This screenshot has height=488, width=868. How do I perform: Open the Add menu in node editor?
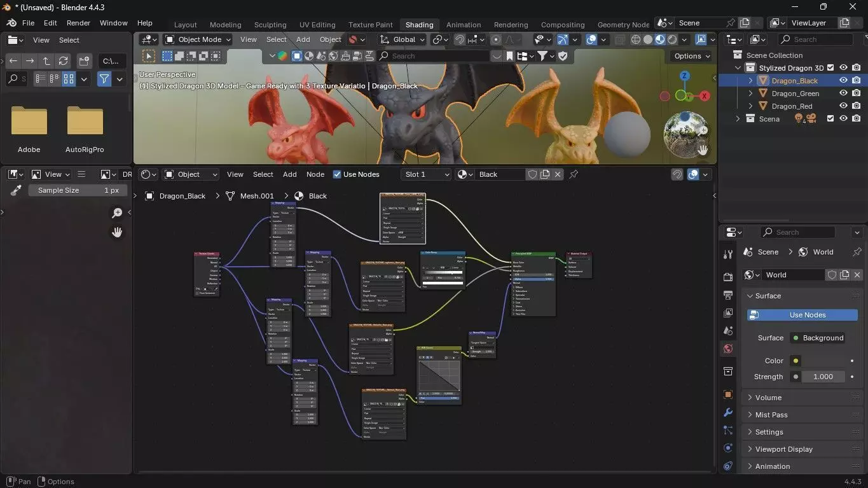(289, 174)
